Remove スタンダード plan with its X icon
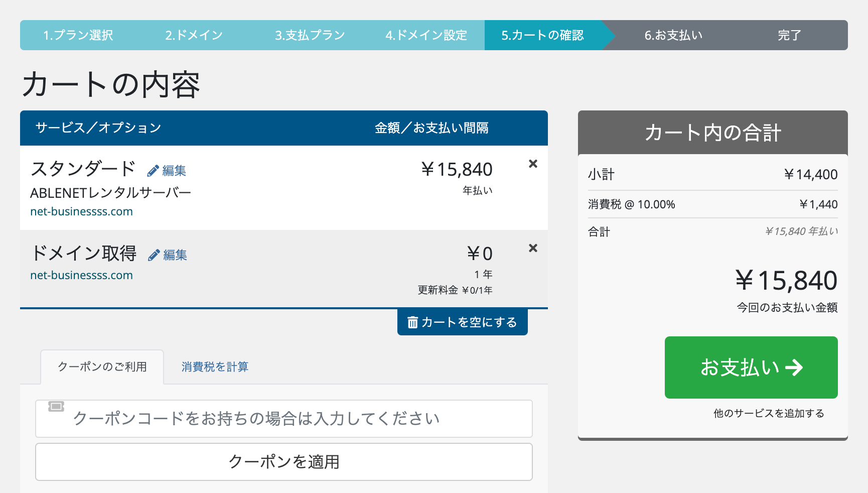 click(x=533, y=164)
